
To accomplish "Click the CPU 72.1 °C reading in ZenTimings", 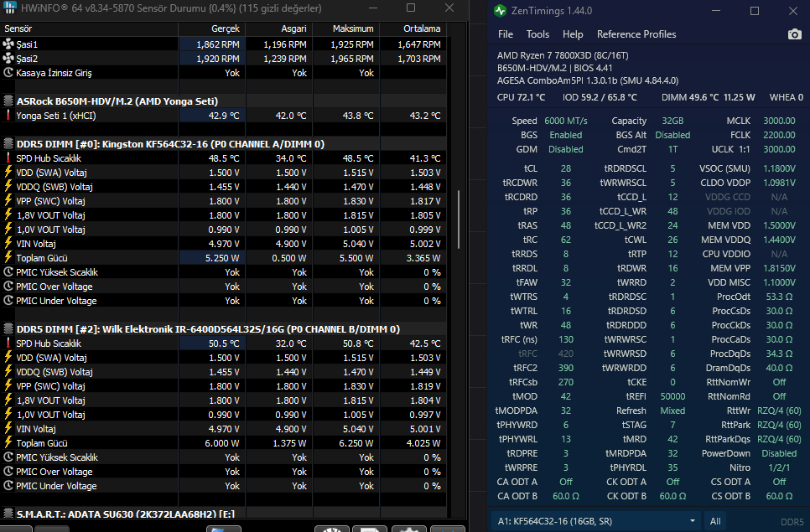I will [521, 97].
